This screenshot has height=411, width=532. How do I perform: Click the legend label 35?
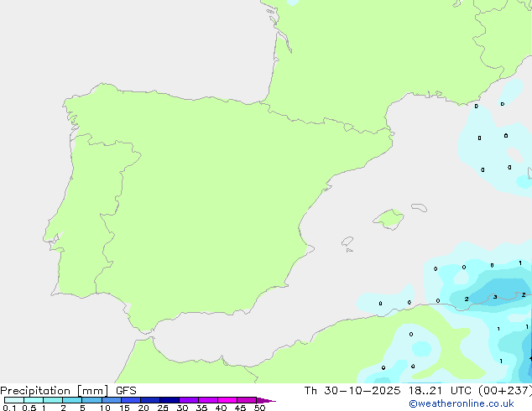(x=201, y=408)
